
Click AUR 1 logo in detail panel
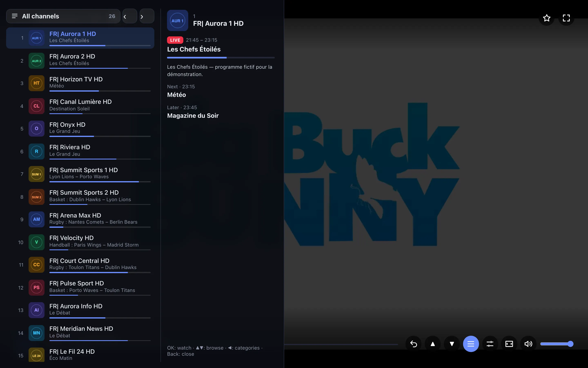178,20
